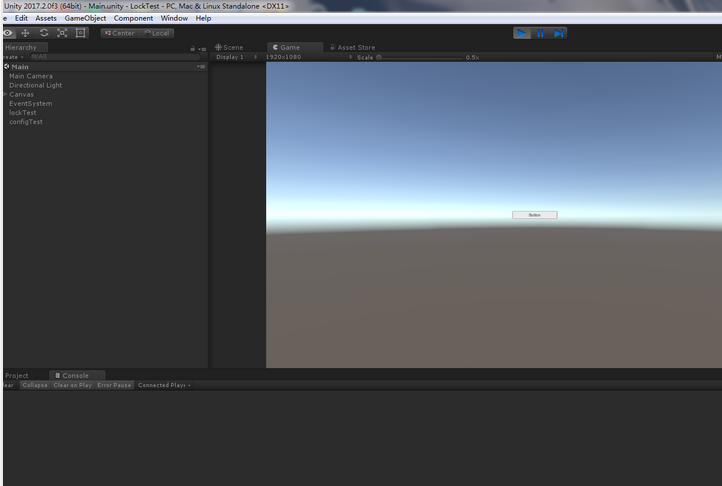The image size is (722, 486).
Task: Open the Component menu
Action: coord(133,18)
